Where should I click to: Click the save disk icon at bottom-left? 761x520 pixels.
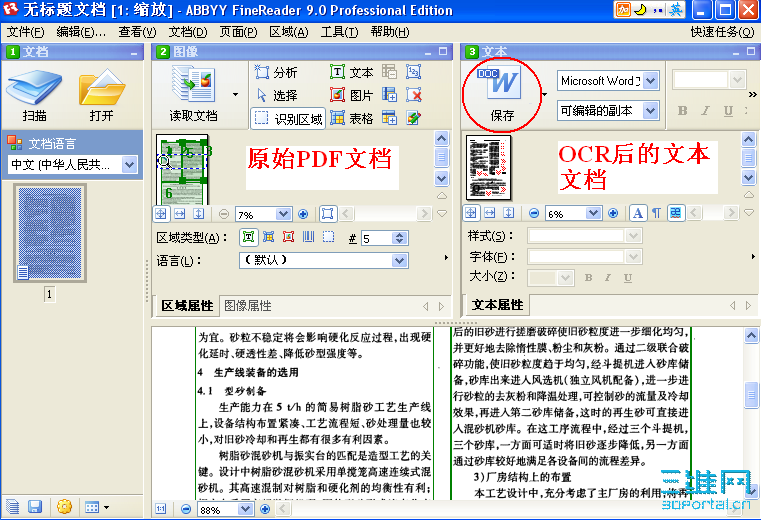pyautogui.click(x=35, y=507)
